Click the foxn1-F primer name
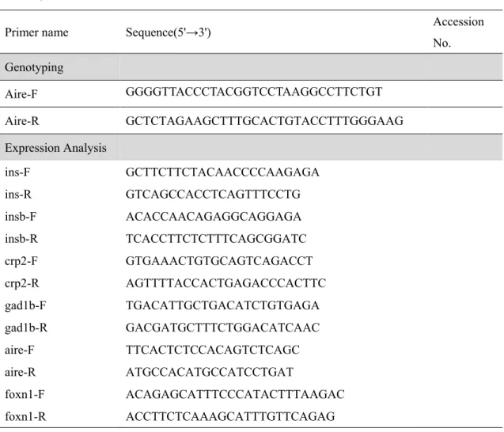Viewport: 504px width, 432px height. (x=25, y=394)
